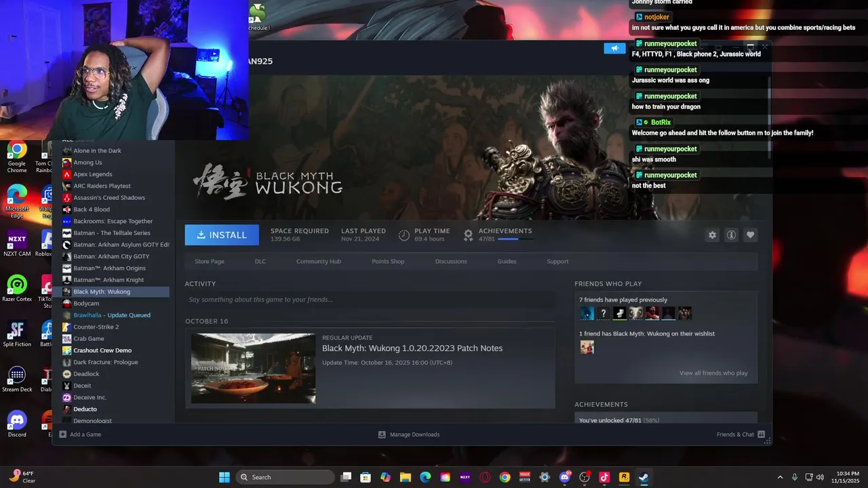Screen dimensions: 868x488
Task: Open Microsoft Store from the taskbar
Action: coord(366,477)
